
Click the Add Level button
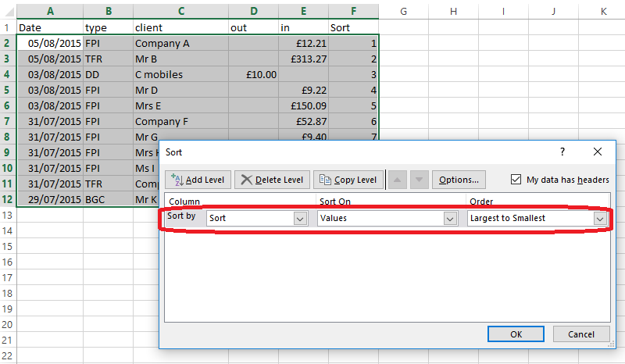click(198, 180)
